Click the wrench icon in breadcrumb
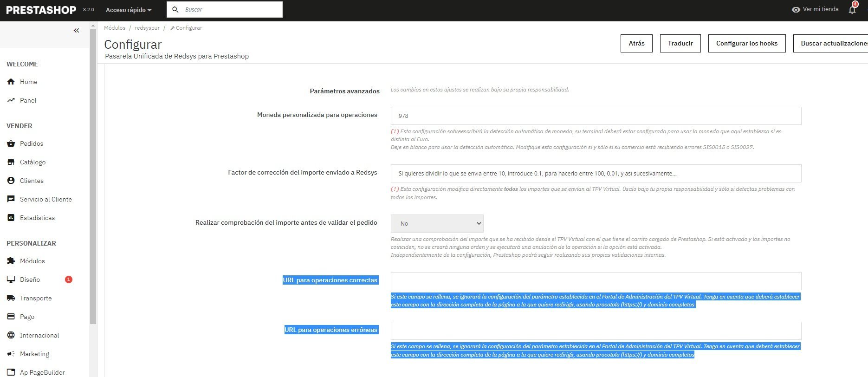The width and height of the screenshot is (868, 377). click(x=172, y=28)
